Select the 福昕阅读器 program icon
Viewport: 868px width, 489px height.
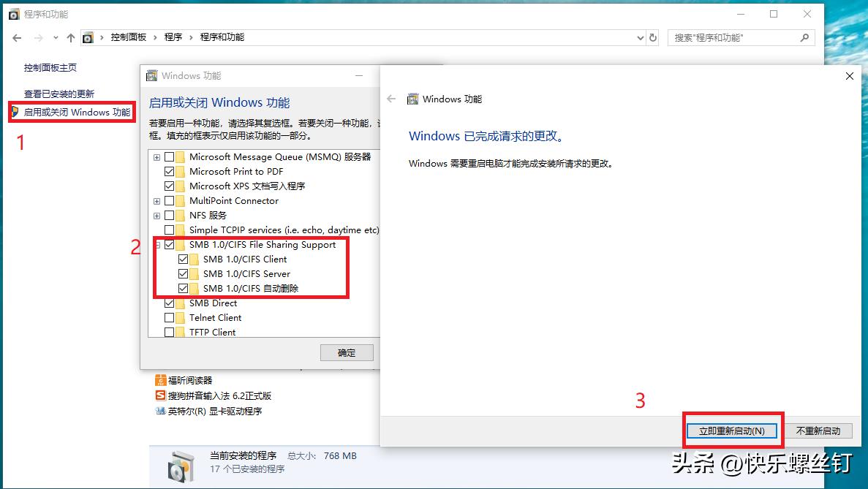[x=161, y=381]
